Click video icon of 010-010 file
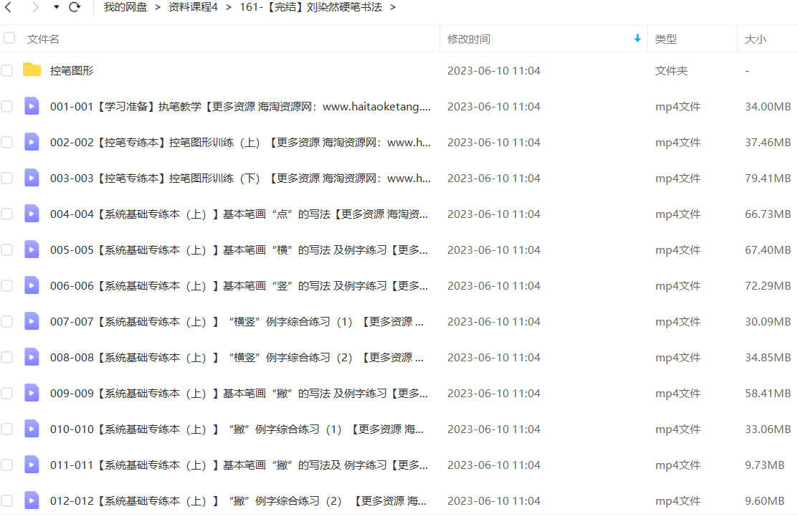This screenshot has width=798, height=532. coord(32,429)
